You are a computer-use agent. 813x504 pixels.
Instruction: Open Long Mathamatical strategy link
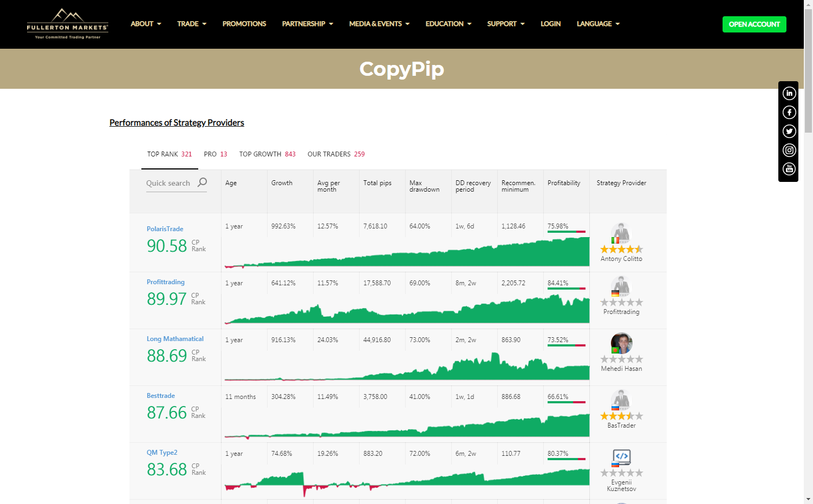(175, 339)
